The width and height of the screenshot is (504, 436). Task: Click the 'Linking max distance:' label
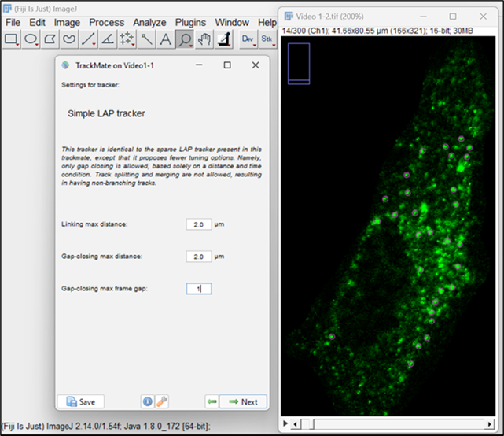tap(94, 224)
